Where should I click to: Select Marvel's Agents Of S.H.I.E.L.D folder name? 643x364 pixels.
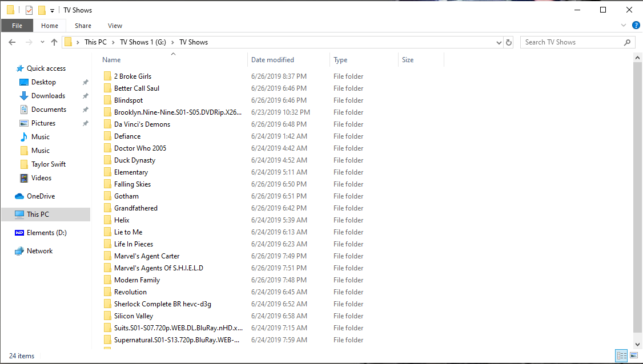[x=159, y=268]
